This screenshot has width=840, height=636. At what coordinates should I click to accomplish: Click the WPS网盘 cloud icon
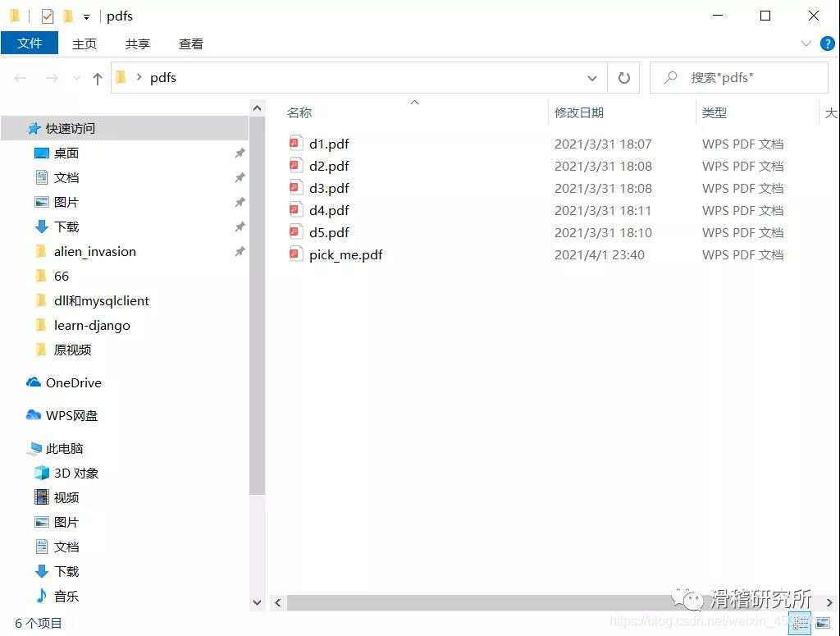tap(33, 415)
